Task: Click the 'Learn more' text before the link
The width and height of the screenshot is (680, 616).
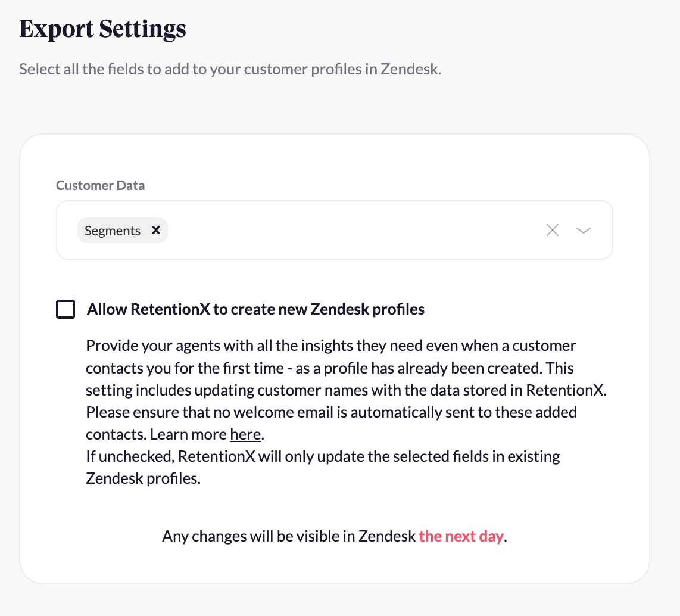Action: 188,434
